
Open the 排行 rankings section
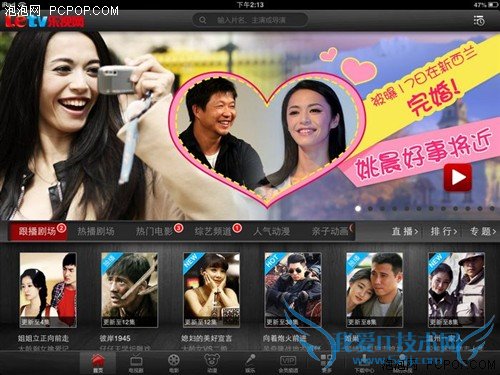point(444,231)
